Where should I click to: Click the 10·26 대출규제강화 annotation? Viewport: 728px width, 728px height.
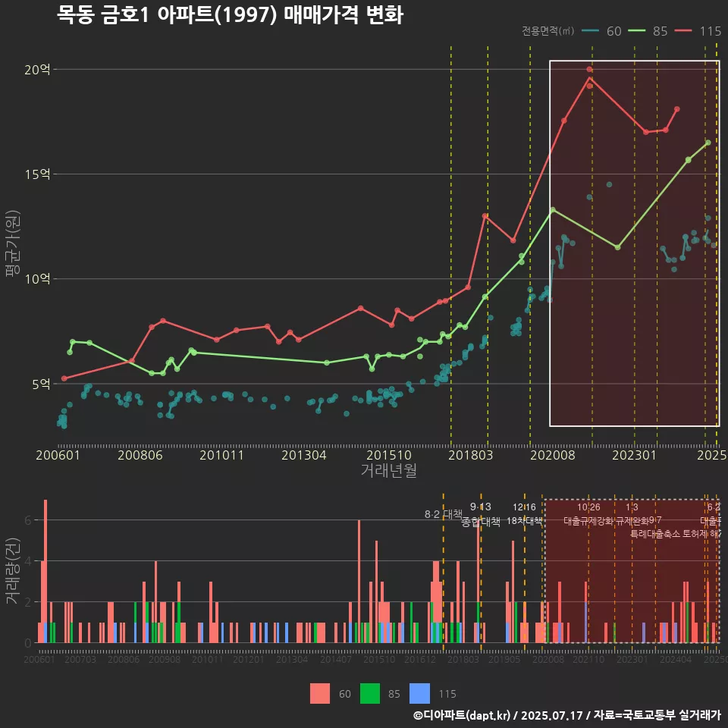point(588,514)
